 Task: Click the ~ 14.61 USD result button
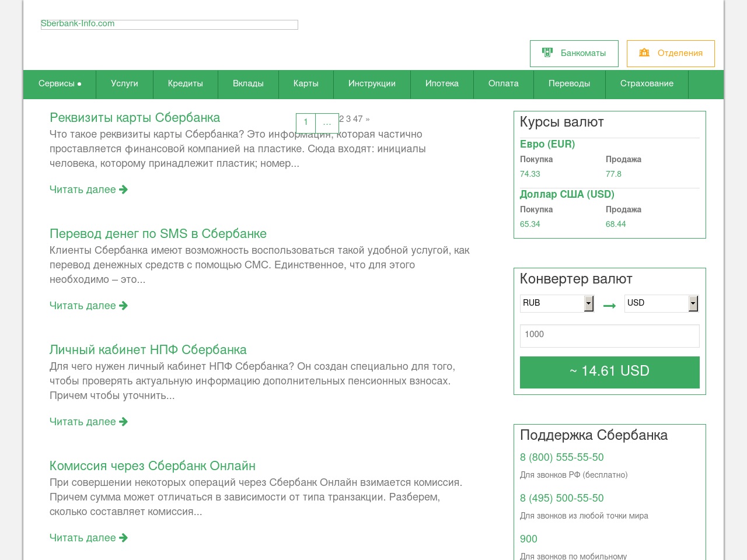(x=609, y=372)
